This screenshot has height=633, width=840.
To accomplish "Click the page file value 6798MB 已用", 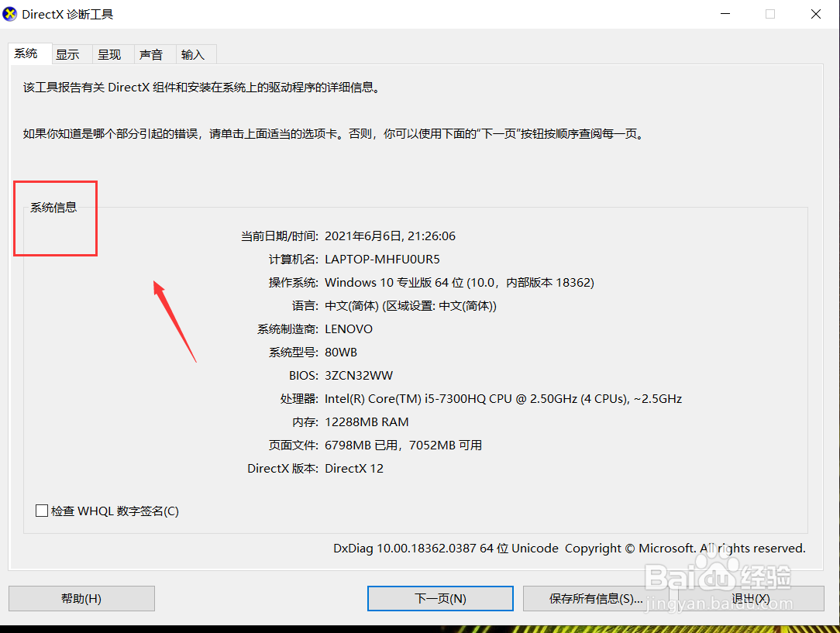I will click(404, 445).
